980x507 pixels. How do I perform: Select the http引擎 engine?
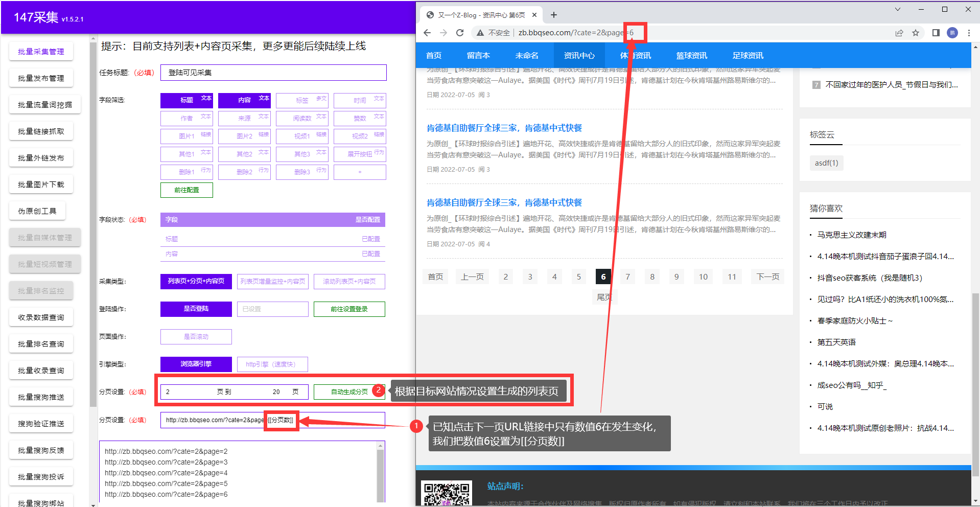pyautogui.click(x=273, y=364)
